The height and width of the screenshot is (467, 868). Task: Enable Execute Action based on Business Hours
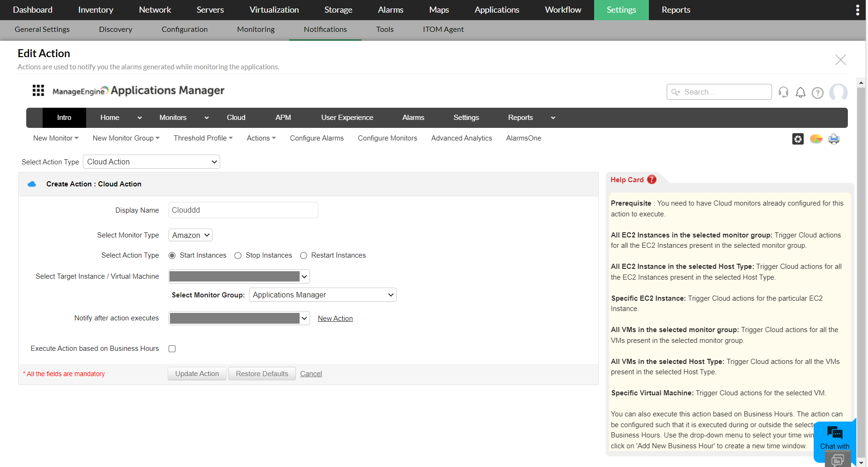pyautogui.click(x=172, y=348)
